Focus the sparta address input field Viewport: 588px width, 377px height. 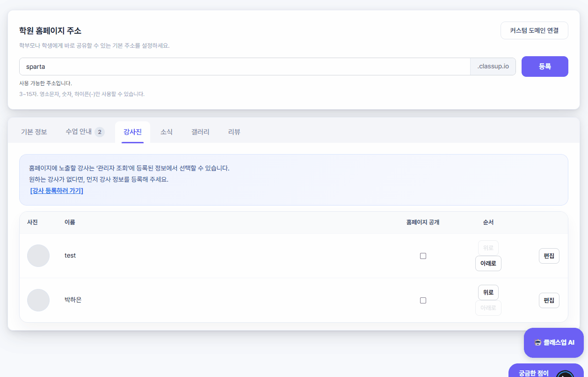(245, 67)
